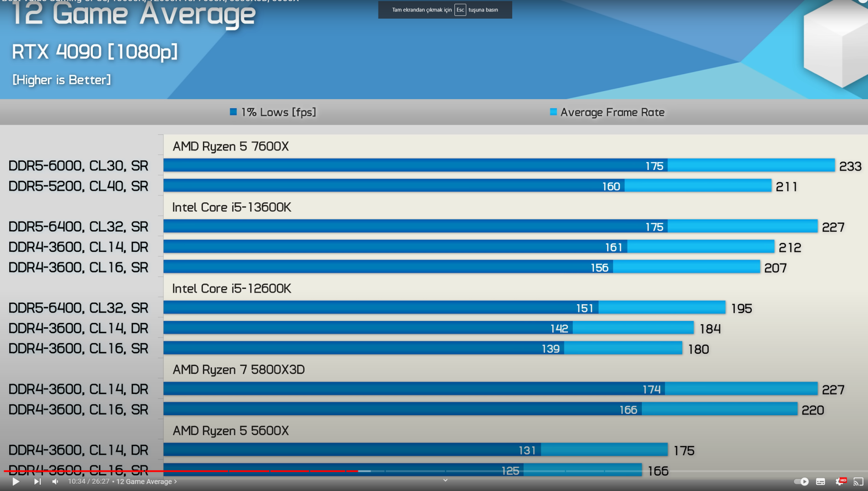Mute the video volume speaker icon
The width and height of the screenshot is (868, 491).
[x=56, y=481]
